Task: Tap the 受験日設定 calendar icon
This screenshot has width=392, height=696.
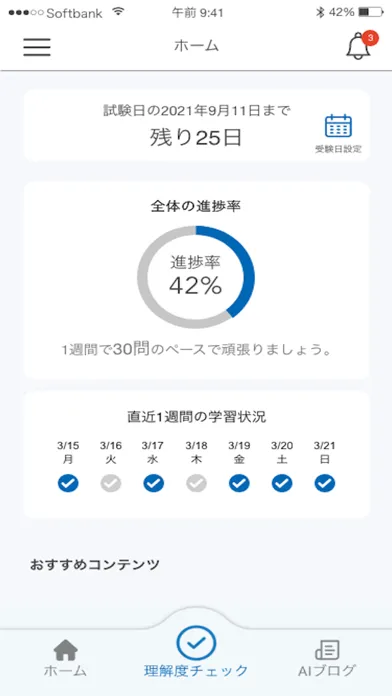Action: [338, 126]
